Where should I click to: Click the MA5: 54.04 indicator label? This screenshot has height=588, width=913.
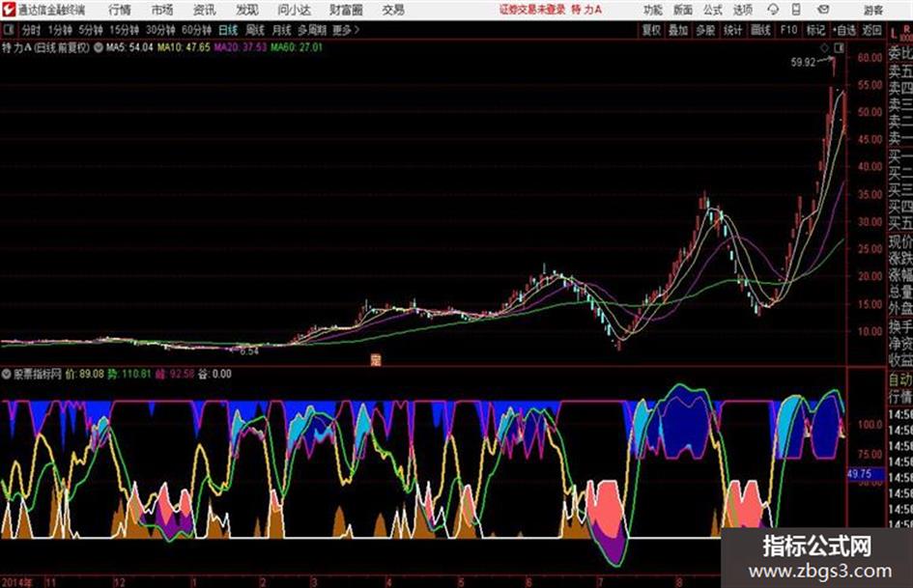click(129, 47)
